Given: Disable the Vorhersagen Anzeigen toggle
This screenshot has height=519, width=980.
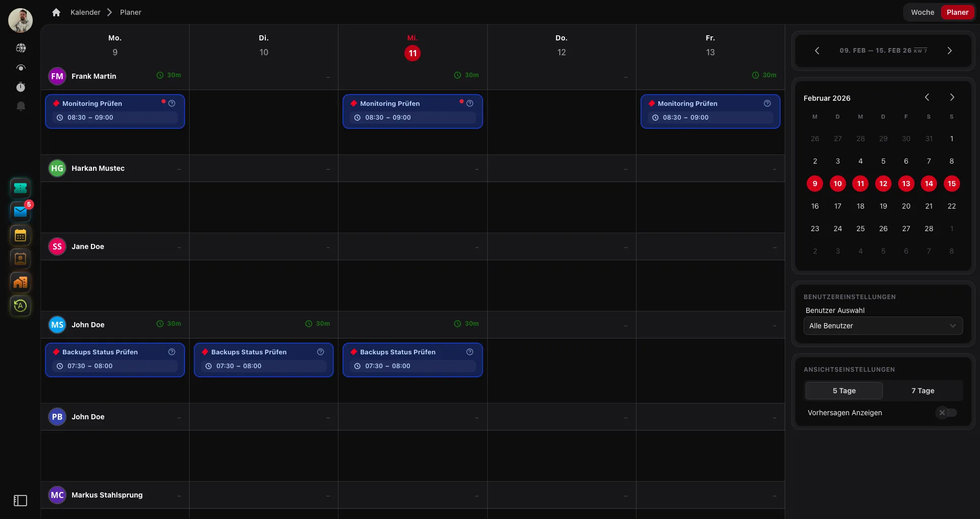Looking at the screenshot, I should pos(946,413).
